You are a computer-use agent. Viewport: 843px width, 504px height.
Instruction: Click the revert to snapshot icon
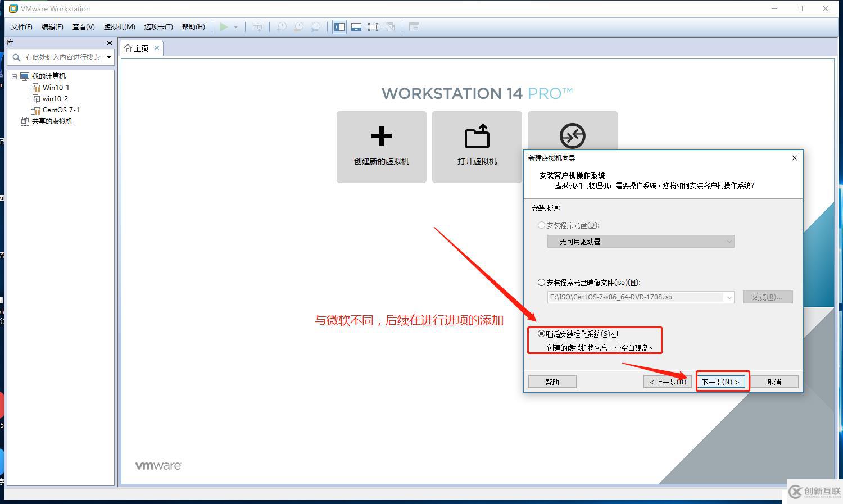tap(299, 27)
